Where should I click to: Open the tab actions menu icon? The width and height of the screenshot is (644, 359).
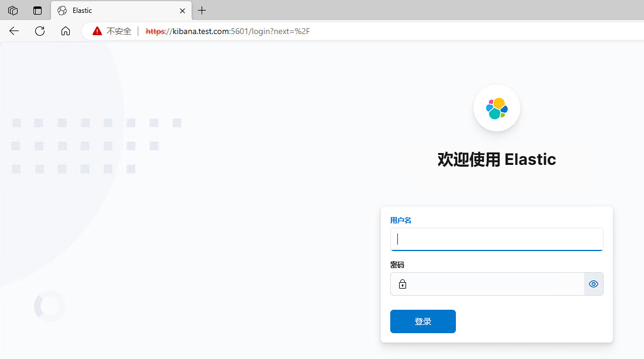coord(38,11)
